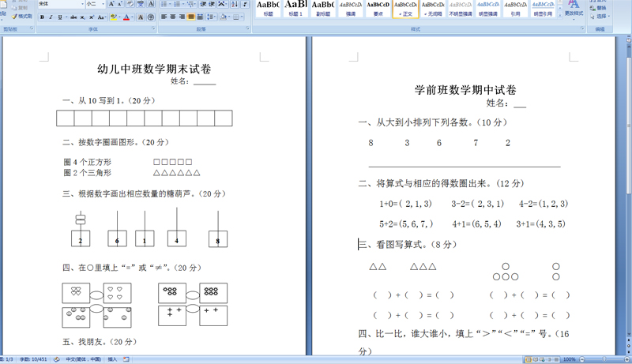Apply yellow text highlight color
632x364 pixels.
[x=113, y=17]
